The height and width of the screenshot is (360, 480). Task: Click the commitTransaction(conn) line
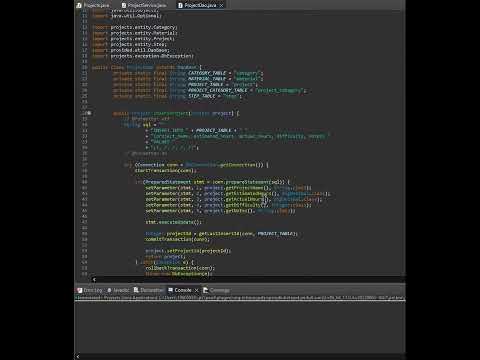click(x=177, y=239)
